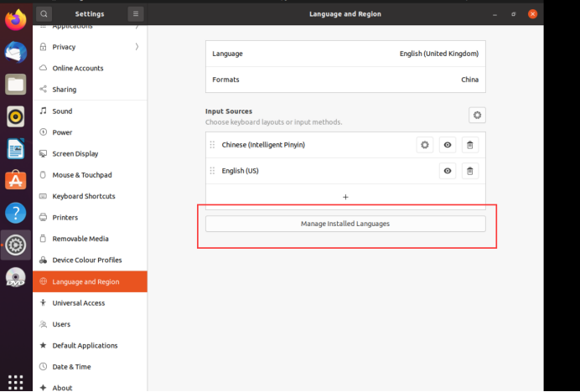Open Users settings

pyautogui.click(x=90, y=324)
